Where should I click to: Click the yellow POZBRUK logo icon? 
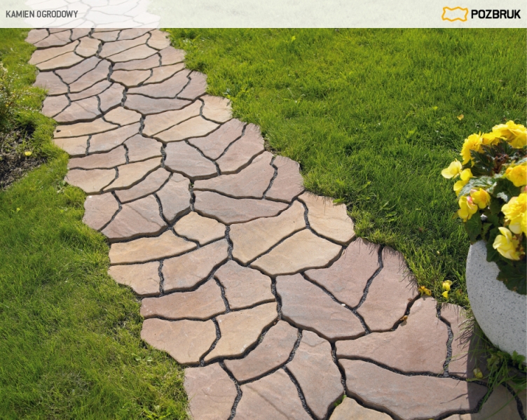454,14
